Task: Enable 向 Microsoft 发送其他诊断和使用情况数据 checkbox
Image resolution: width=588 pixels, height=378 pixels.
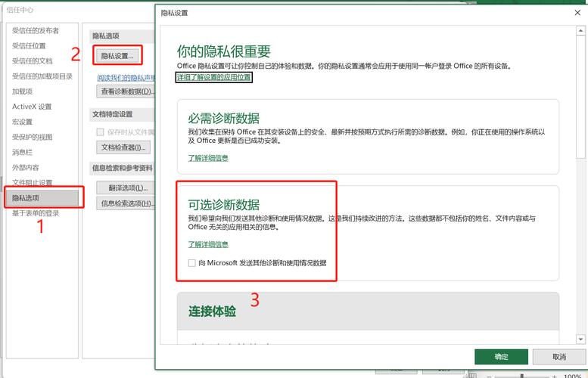Action: coord(192,263)
